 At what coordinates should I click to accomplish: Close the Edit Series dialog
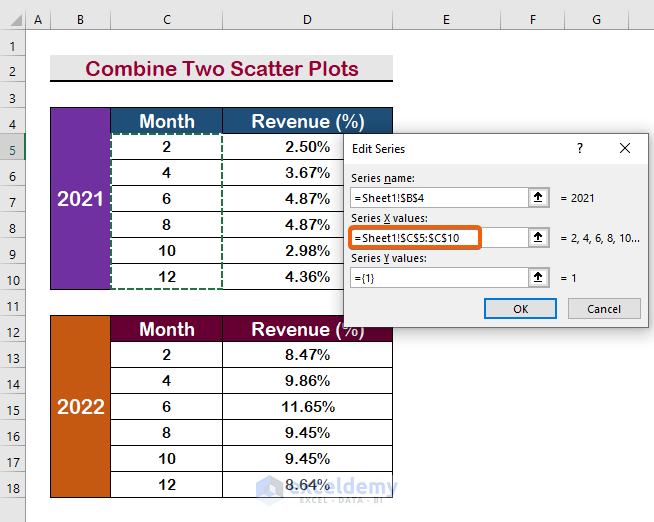pos(625,148)
